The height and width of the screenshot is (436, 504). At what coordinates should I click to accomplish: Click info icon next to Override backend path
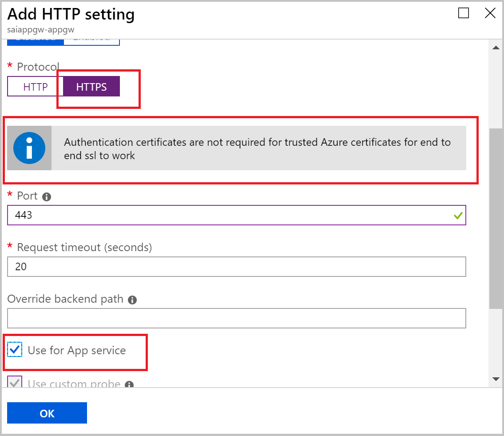coord(132,300)
